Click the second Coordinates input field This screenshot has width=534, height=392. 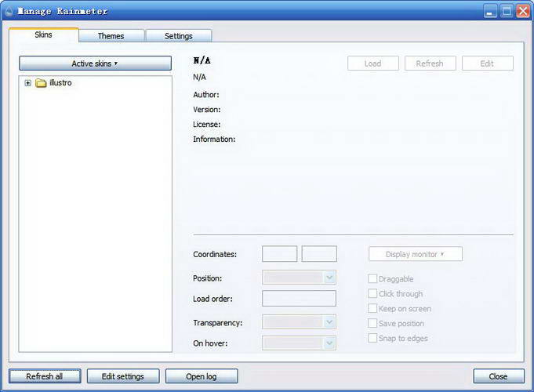319,254
